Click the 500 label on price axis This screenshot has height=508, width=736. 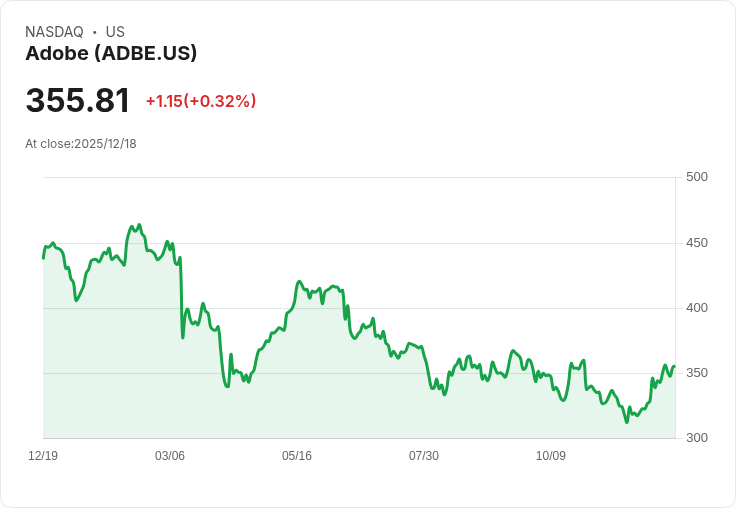(697, 177)
